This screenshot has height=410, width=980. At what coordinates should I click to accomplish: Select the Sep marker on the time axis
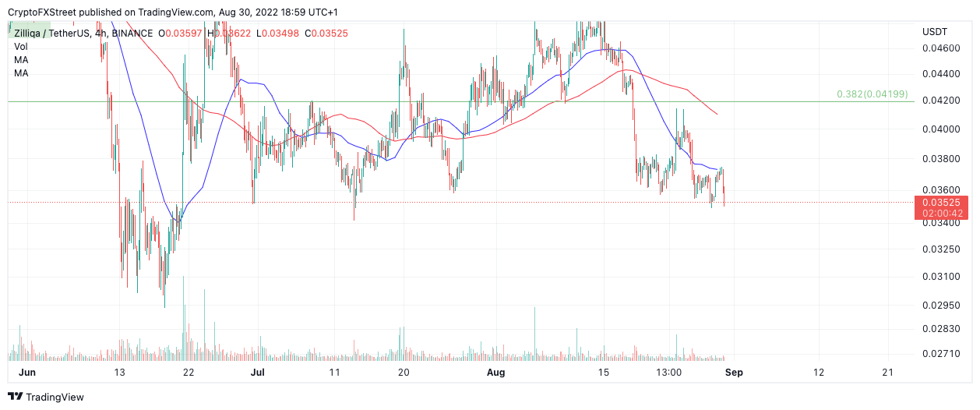coord(734,373)
